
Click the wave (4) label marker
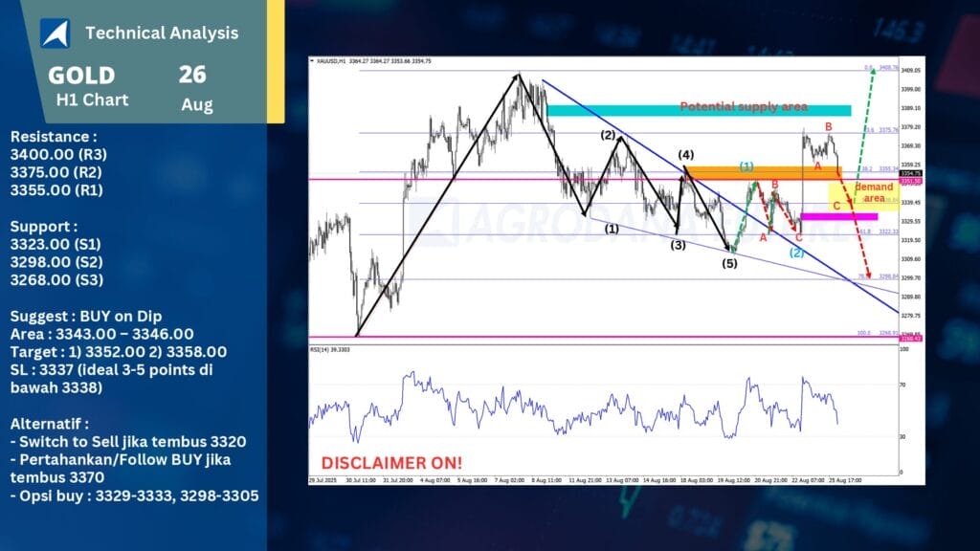coord(686,154)
